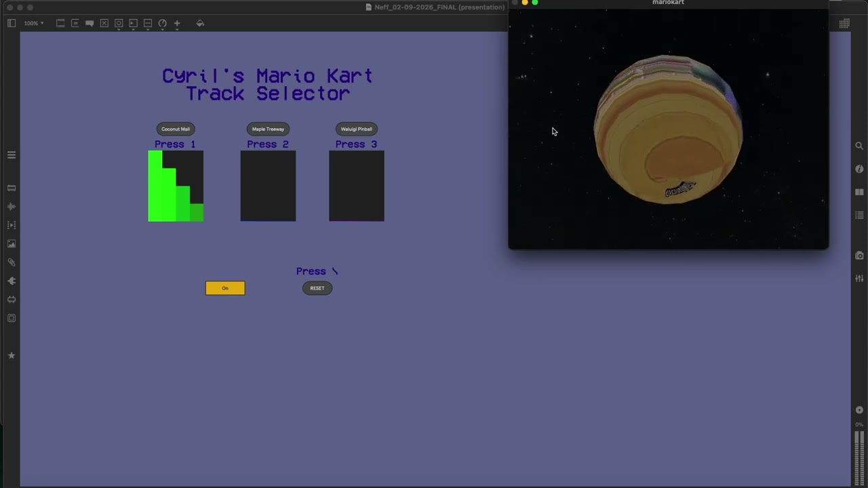Add a comment box from toolbar
Viewport: 868px width, 488px height.
pos(90,23)
